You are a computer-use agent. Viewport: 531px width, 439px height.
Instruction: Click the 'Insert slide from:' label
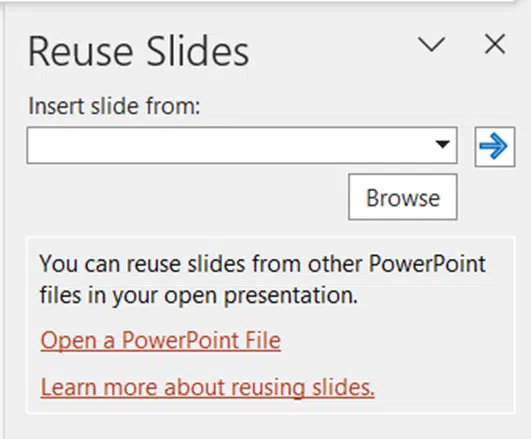point(114,106)
